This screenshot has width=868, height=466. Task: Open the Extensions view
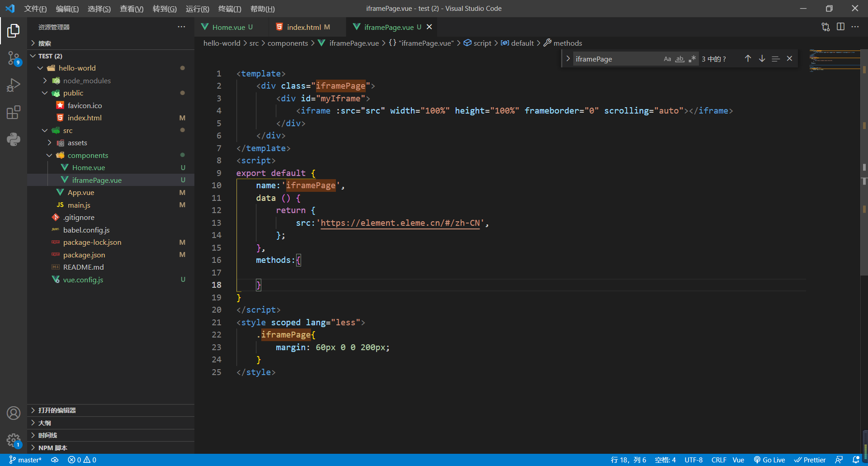click(14, 112)
